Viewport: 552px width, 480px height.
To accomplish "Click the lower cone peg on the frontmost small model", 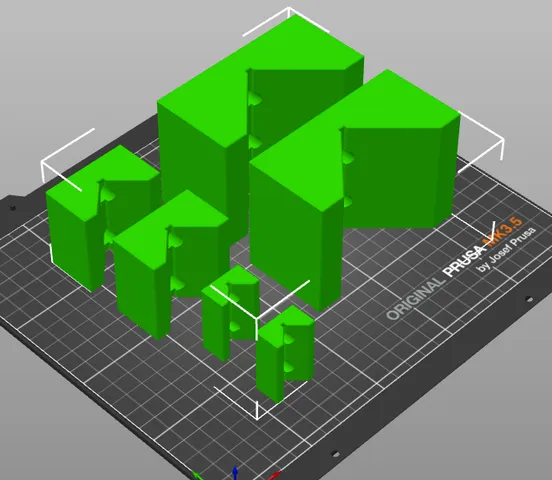I will pos(289,367).
